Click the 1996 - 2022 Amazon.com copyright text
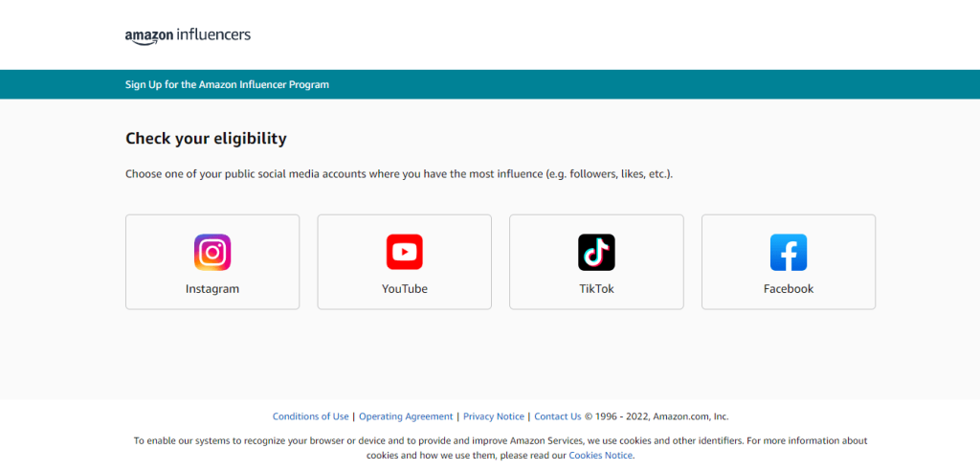 (x=657, y=416)
